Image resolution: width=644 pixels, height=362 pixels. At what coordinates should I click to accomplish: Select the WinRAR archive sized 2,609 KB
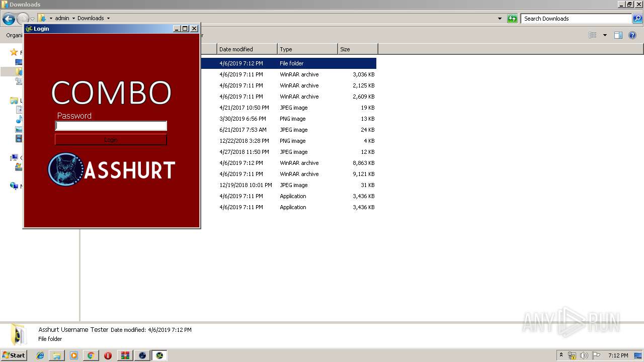288,97
